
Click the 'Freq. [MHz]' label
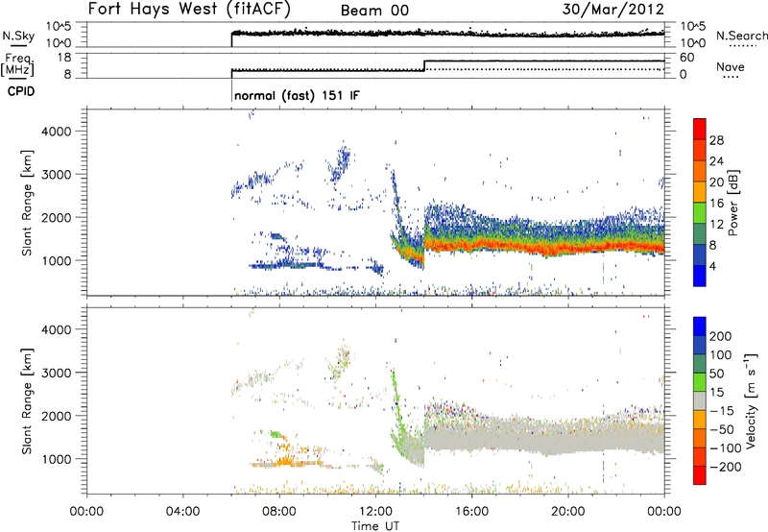click(x=18, y=64)
